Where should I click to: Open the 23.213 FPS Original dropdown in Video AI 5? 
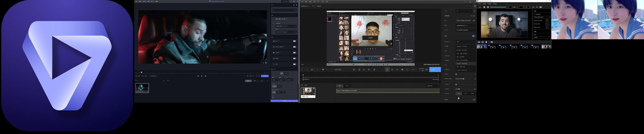point(465,30)
